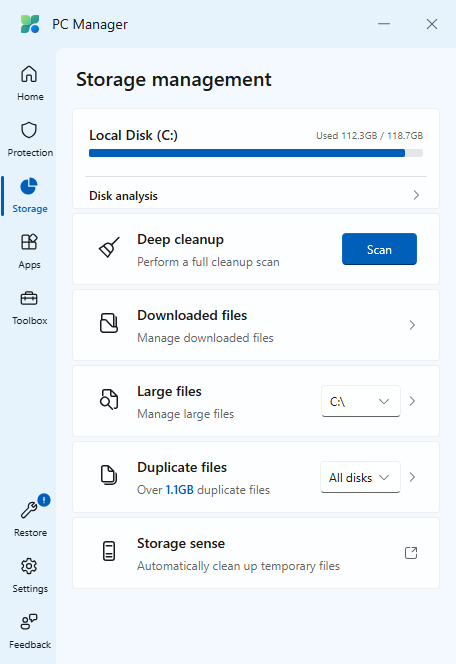Open the Apps section
Screen dimensions: 456x664
(x=30, y=252)
